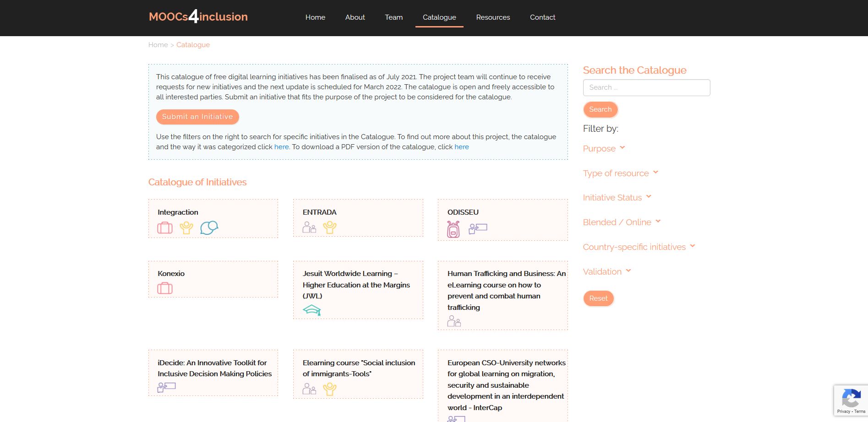Expand the Type of resource filter
Screen dimensions: 868x422
[x=621, y=173]
